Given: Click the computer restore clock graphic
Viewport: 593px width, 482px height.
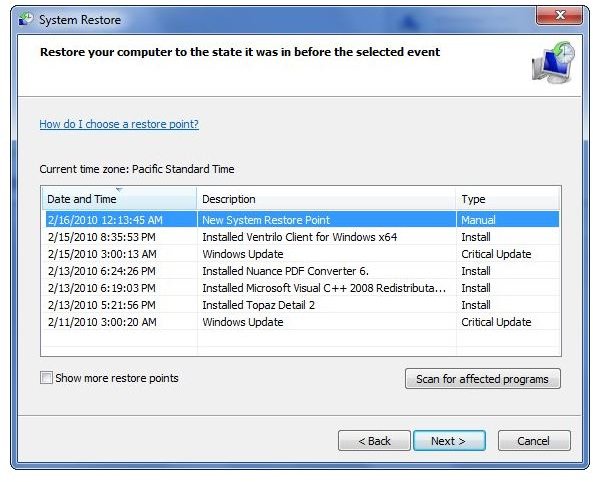Looking at the screenshot, I should pos(553,62).
